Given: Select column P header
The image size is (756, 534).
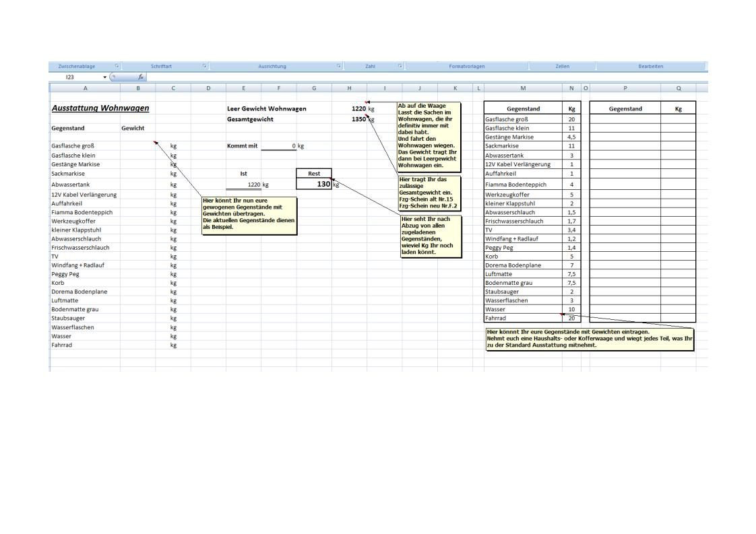Looking at the screenshot, I should 625,88.
